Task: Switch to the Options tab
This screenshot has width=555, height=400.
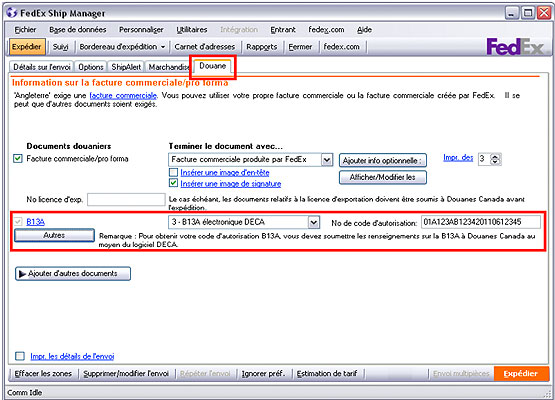Action: [x=91, y=67]
